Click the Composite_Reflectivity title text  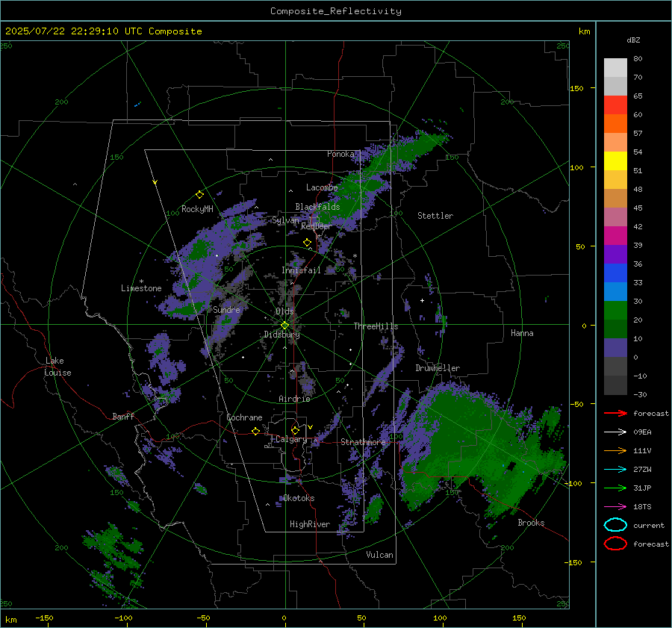(x=336, y=11)
